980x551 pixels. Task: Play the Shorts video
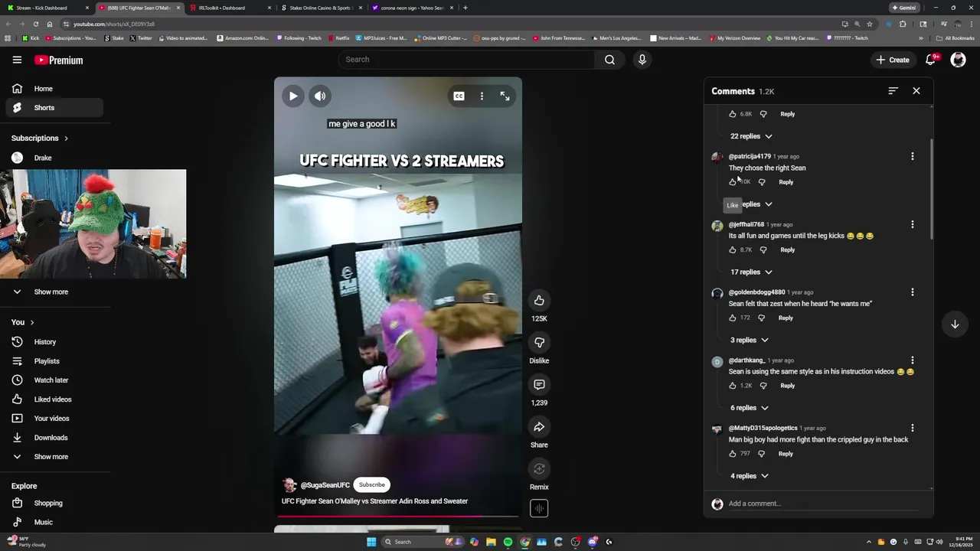click(x=292, y=96)
